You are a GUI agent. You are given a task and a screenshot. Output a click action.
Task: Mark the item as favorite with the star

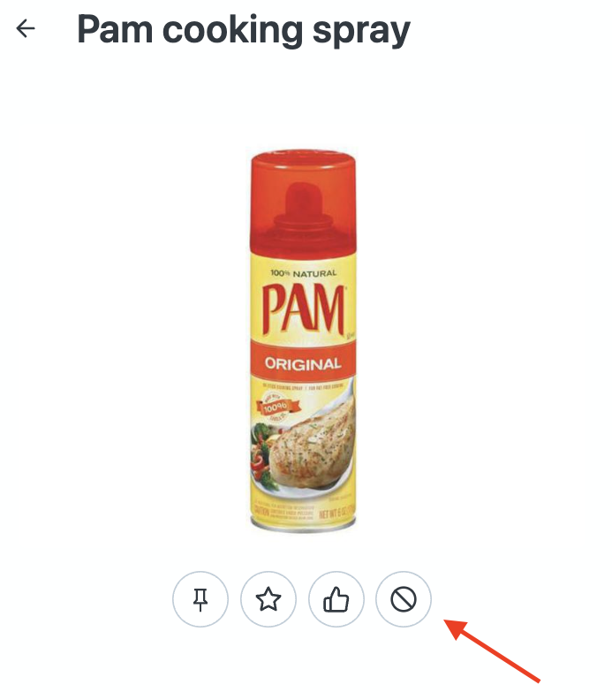tap(268, 599)
